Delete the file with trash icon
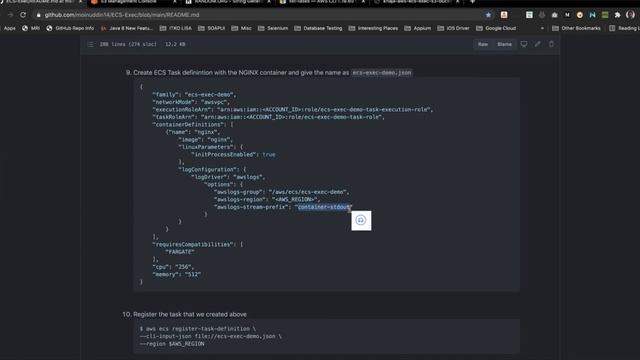 (551, 44)
